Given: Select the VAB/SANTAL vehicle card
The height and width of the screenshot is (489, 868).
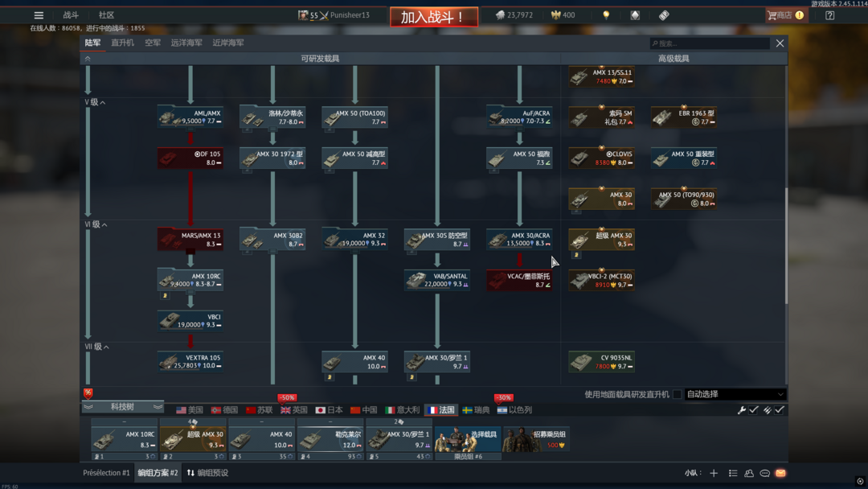Looking at the screenshot, I should [x=437, y=280].
